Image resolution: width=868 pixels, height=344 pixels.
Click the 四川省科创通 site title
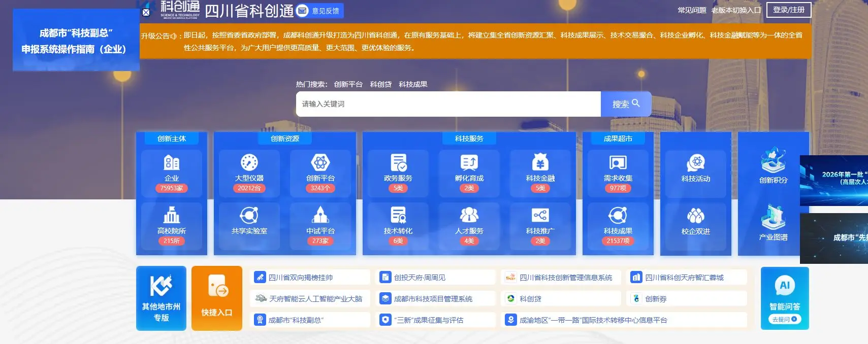click(249, 11)
